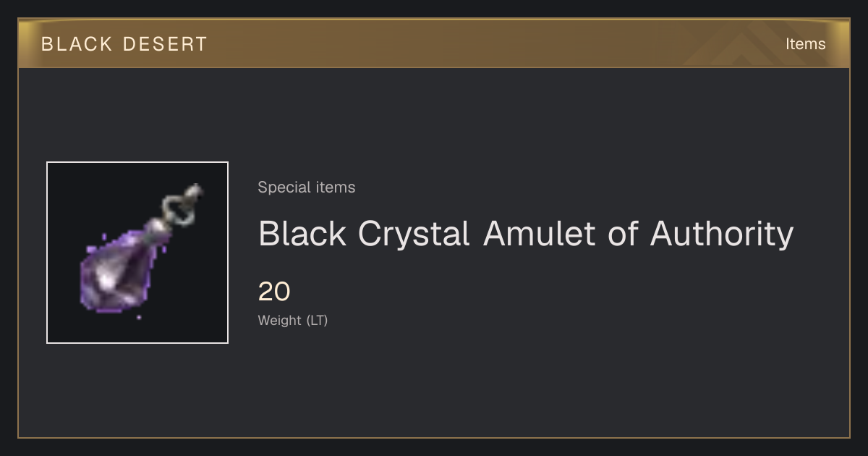Click the (LT) unit text
Viewport: 868px width, 456px height.
(x=317, y=320)
